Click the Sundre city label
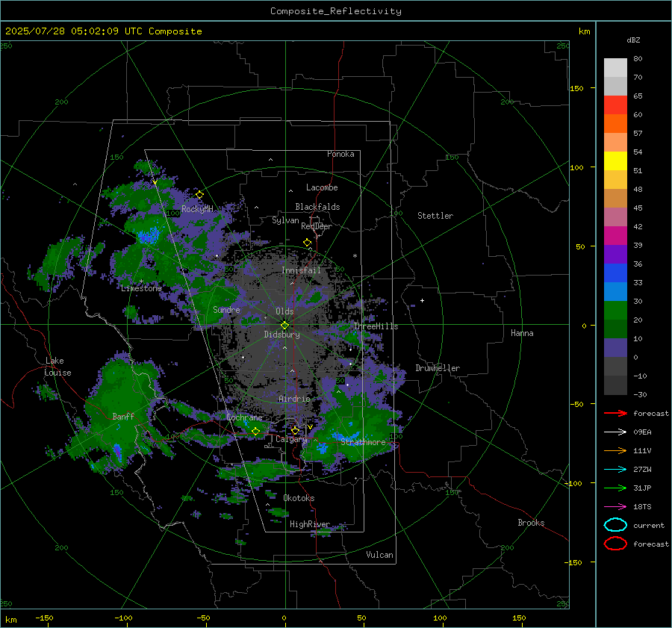 tap(226, 309)
